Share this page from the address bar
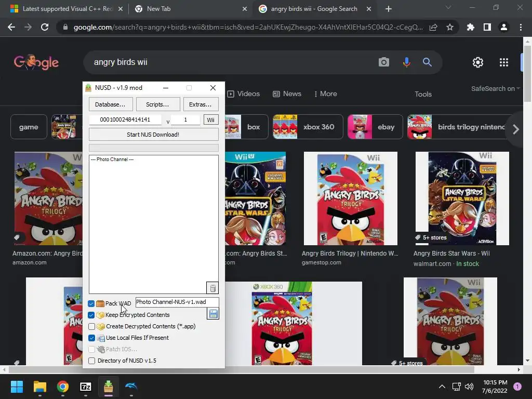The width and height of the screenshot is (532, 399). tap(433, 27)
